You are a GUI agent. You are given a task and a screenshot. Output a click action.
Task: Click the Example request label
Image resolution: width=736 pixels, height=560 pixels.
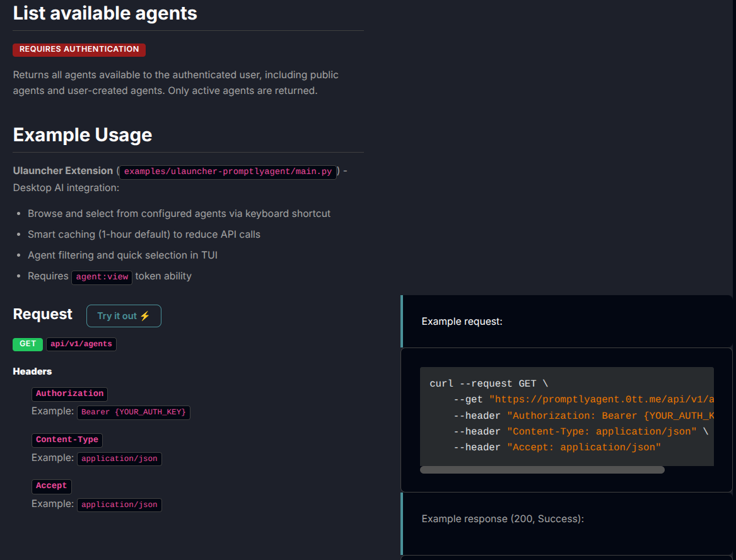point(462,322)
